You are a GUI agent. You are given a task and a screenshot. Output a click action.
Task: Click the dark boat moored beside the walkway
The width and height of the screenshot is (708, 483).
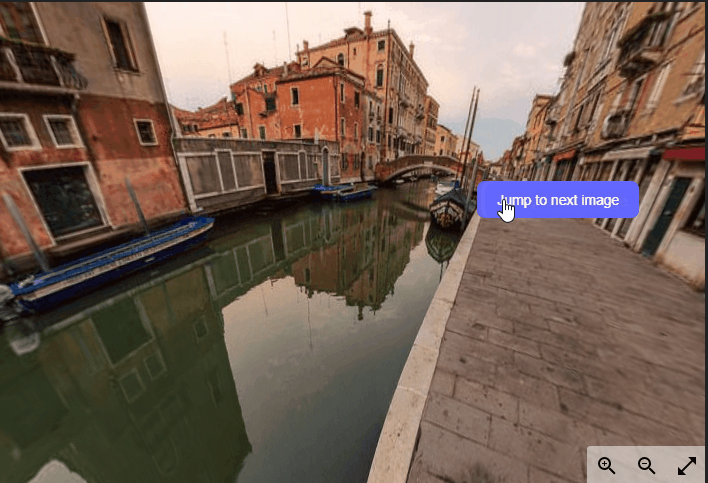[x=450, y=208]
